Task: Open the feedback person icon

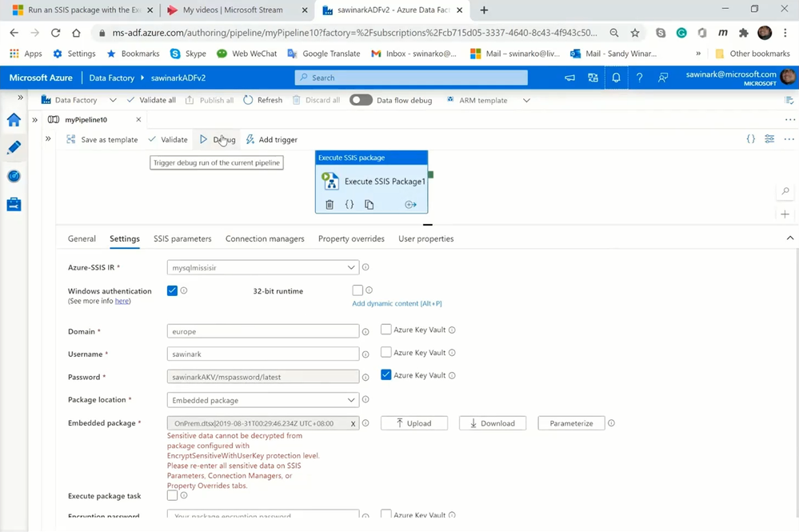Action: [662, 78]
